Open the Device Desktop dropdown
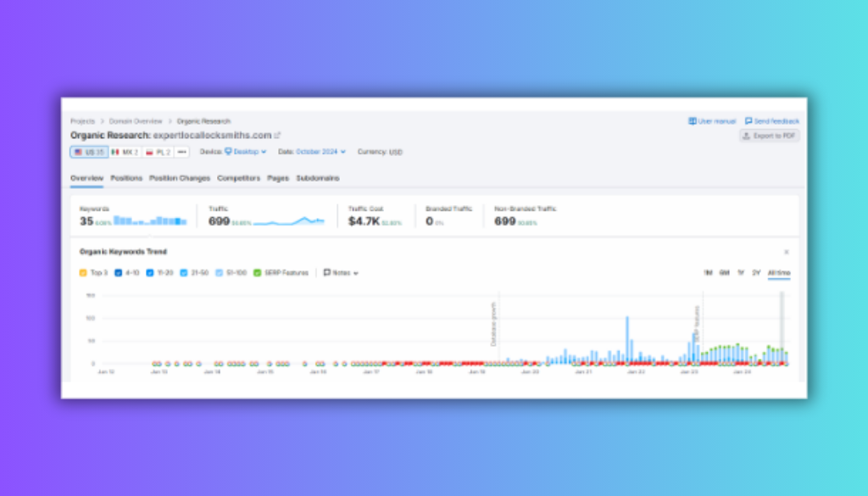Image resolution: width=868 pixels, height=496 pixels. tap(245, 152)
